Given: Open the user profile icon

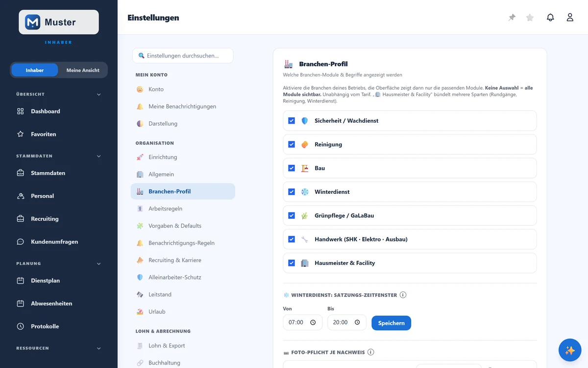Looking at the screenshot, I should (570, 18).
